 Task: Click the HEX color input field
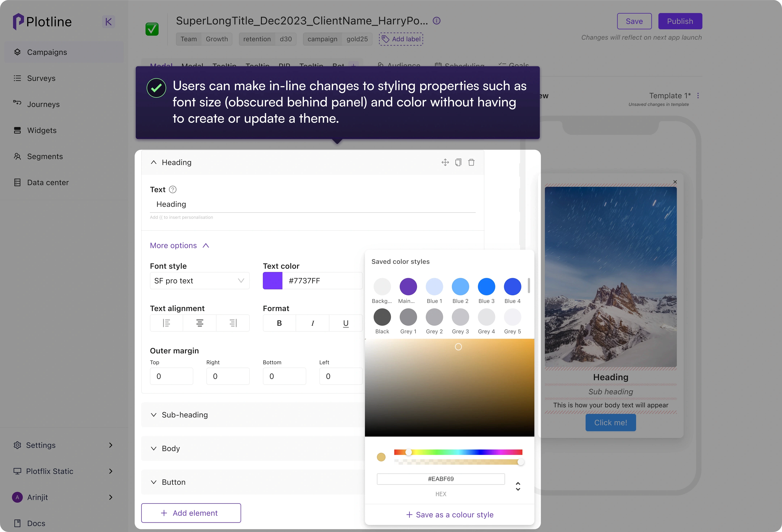tap(440, 479)
